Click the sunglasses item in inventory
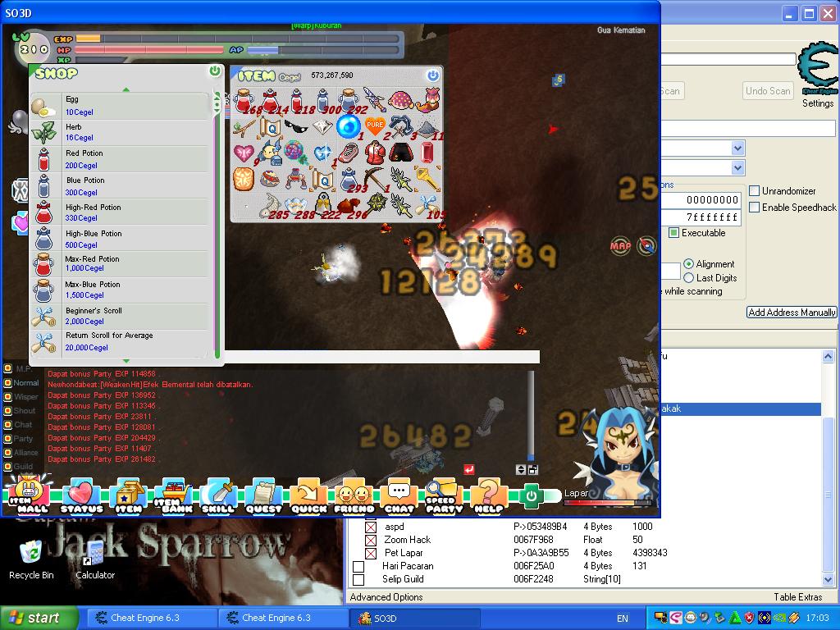This screenshot has width=840, height=630. point(295,127)
